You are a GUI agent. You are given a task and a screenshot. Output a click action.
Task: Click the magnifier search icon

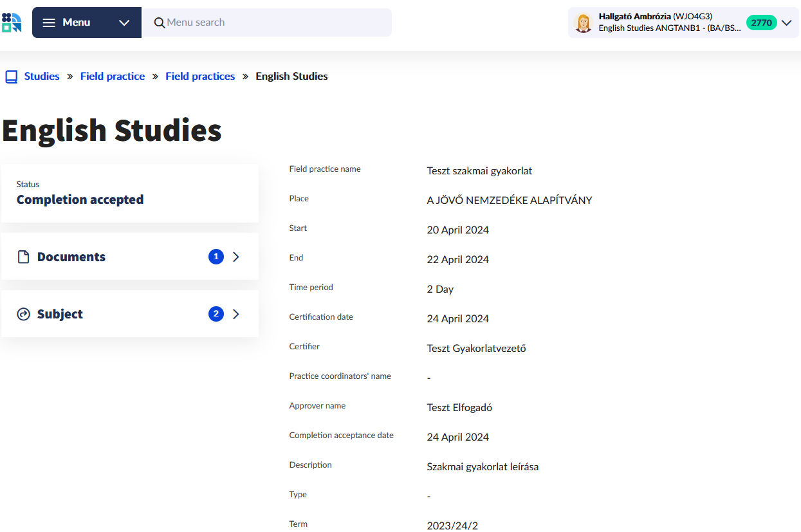coord(160,23)
